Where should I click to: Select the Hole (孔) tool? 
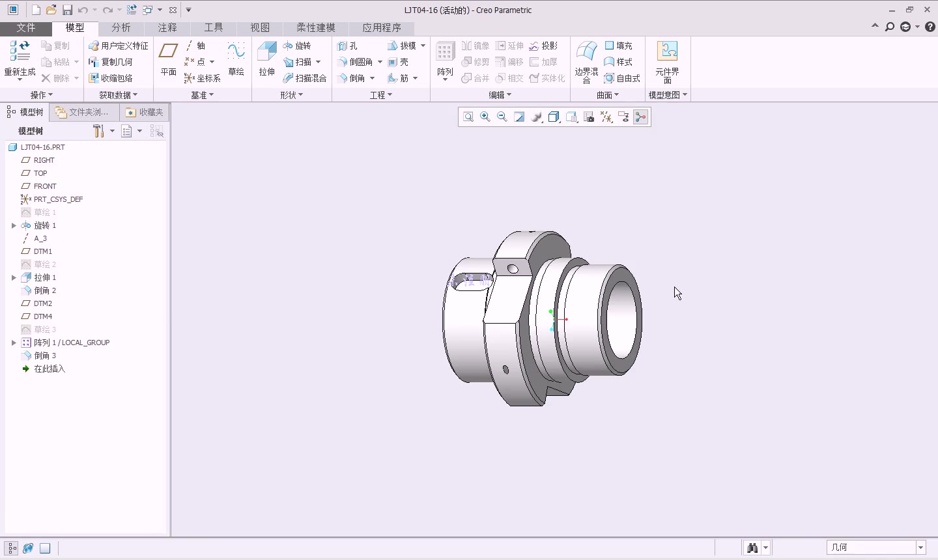click(x=347, y=46)
